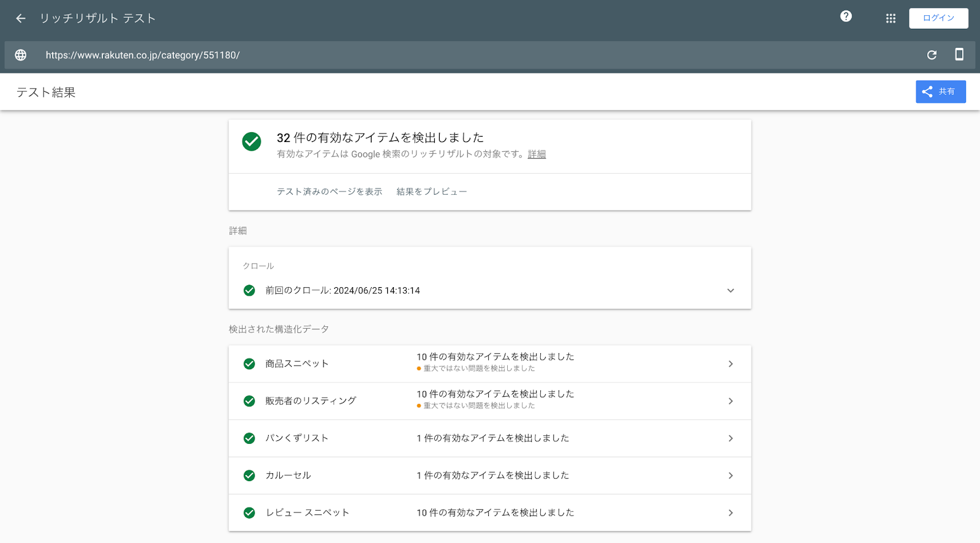Open 販売者のリスティング row chevron
This screenshot has height=543, width=980.
(731, 401)
